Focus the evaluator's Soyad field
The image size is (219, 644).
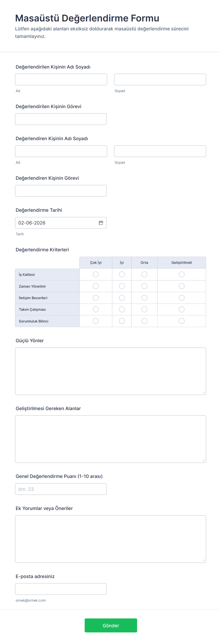pos(160,151)
